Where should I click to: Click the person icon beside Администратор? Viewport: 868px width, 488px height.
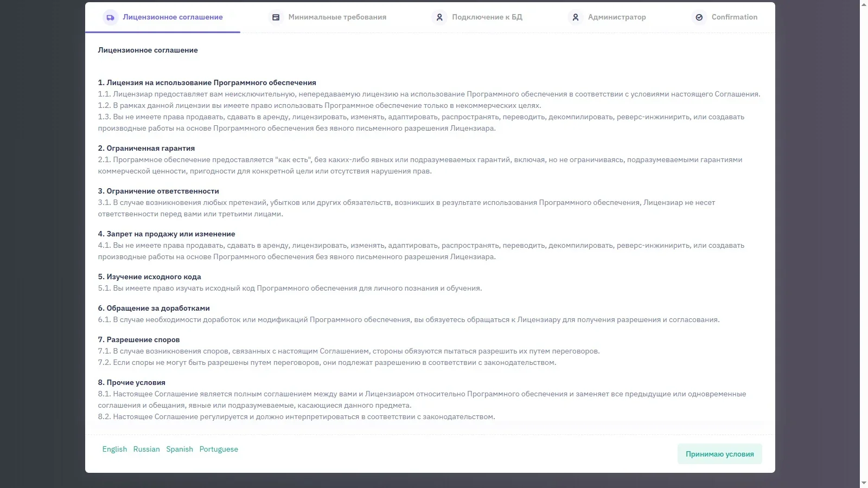[576, 17]
